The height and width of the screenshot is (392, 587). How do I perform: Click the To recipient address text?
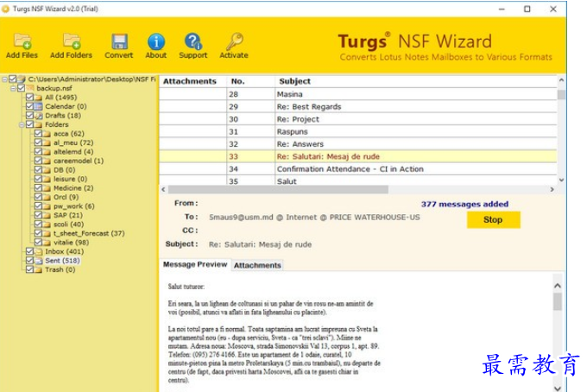click(314, 218)
